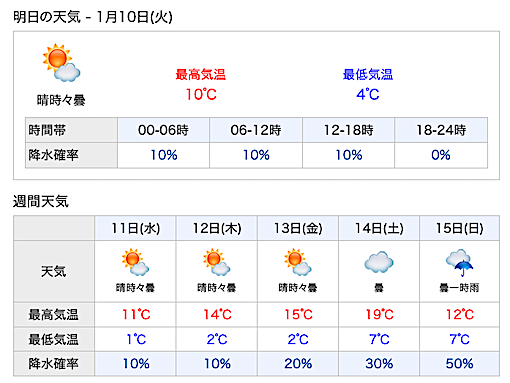This screenshot has height=383, width=510.
Task: Click the 週間天気 section heading
Action: pyautogui.click(x=41, y=201)
